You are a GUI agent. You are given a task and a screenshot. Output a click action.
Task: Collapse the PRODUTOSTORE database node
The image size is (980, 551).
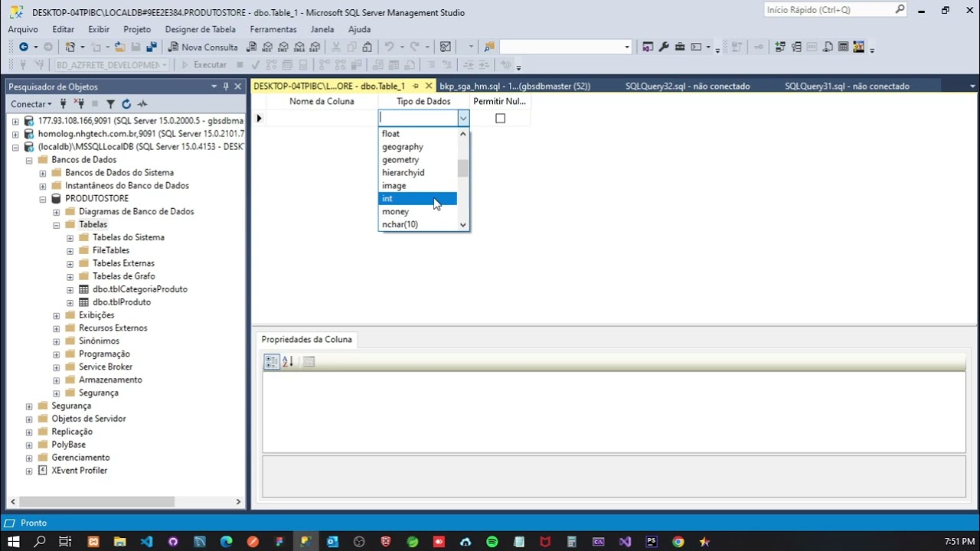[43, 199]
